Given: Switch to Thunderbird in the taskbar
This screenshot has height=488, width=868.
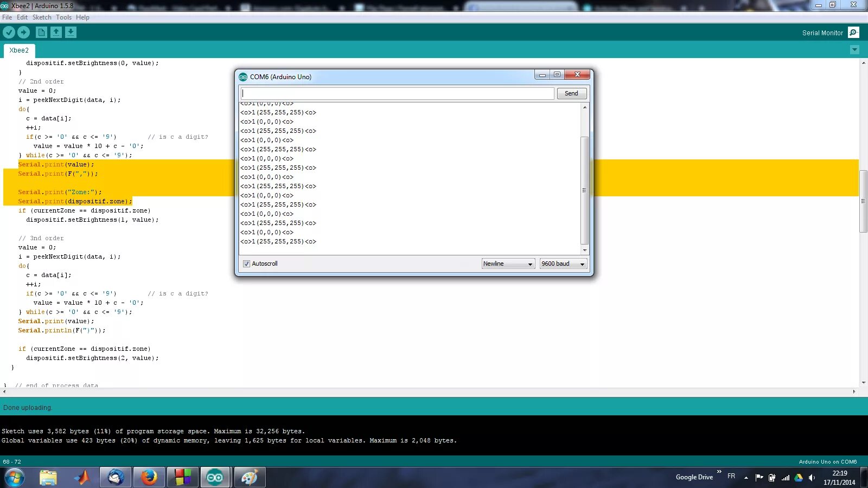Looking at the screenshot, I should point(116,478).
